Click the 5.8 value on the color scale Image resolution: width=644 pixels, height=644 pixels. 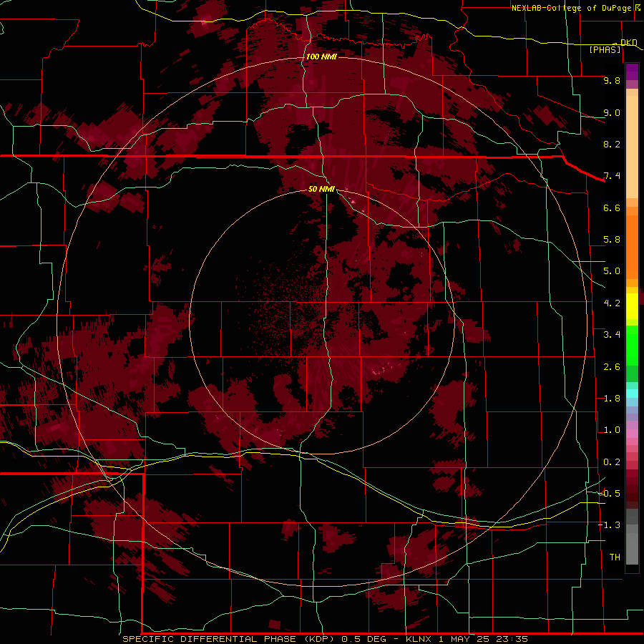pyautogui.click(x=612, y=240)
